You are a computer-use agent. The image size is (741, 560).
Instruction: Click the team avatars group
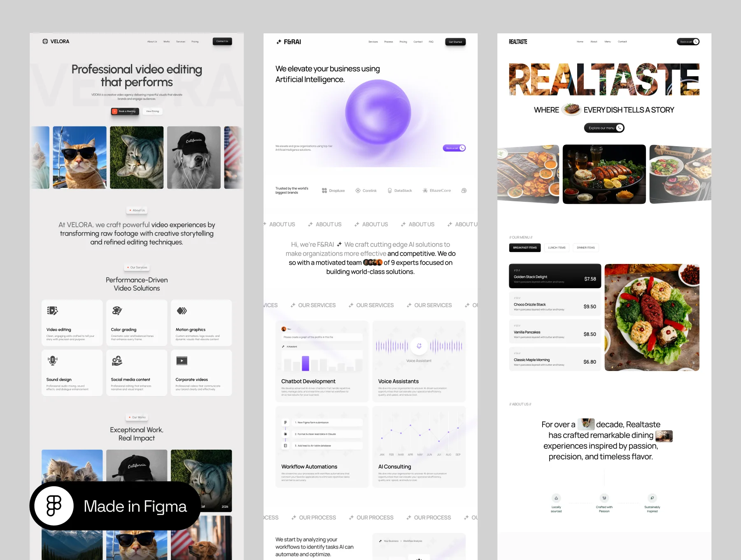tap(373, 262)
